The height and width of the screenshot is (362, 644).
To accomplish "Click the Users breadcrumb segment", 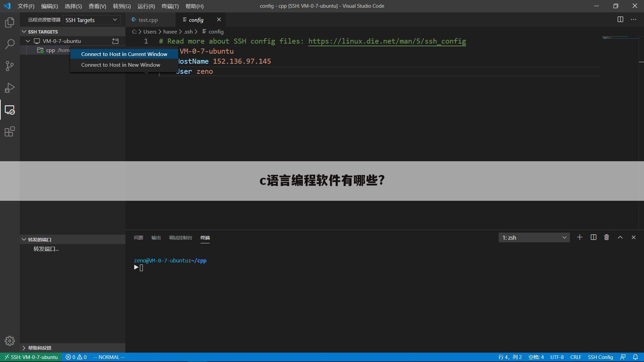I will tap(150, 32).
